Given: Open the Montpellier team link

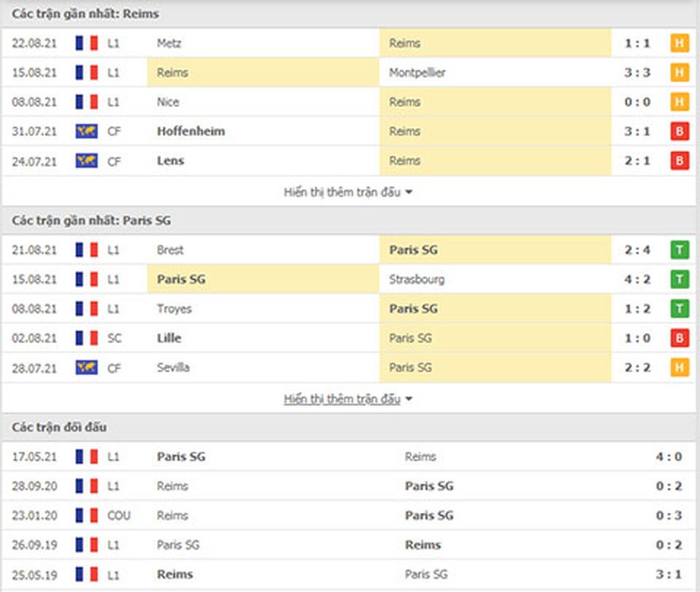Looking at the screenshot, I should [x=417, y=73].
